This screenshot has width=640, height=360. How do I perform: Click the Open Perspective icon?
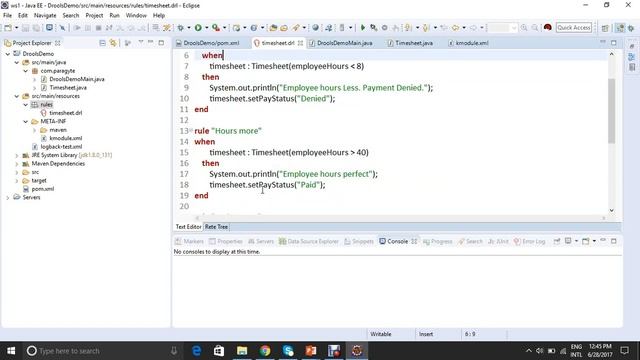[605, 28]
